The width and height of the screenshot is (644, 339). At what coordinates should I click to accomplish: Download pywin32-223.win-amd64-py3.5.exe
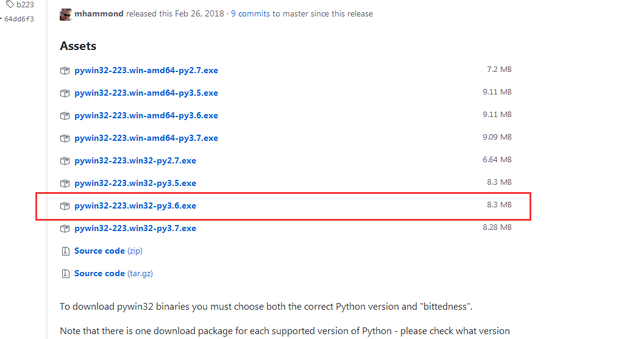pyautogui.click(x=146, y=93)
